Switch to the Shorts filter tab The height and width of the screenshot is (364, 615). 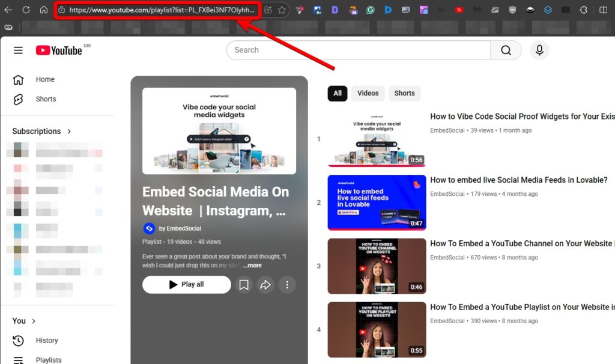[404, 93]
